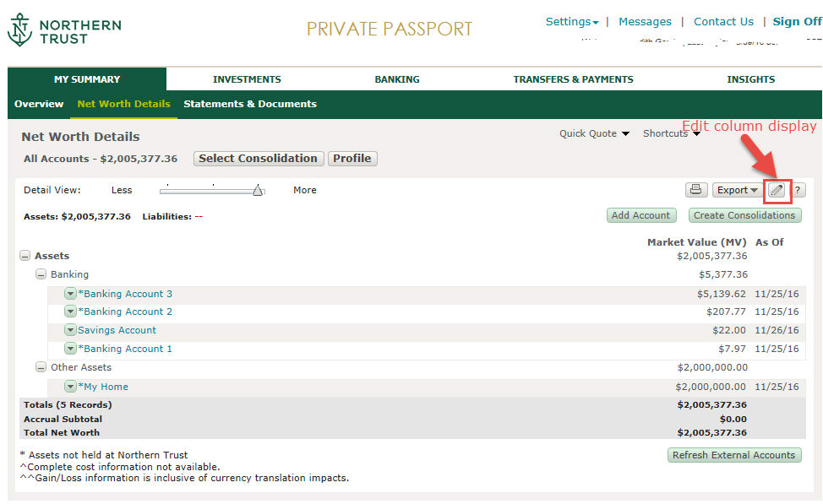Click the Accrual Subtotal $0.00 value
Screen dimensions: 823x504
point(733,419)
